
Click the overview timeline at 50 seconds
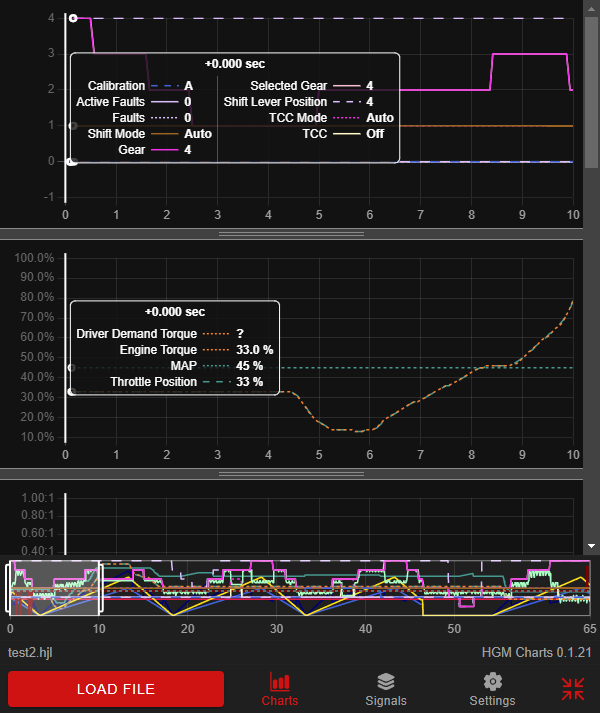tap(455, 588)
